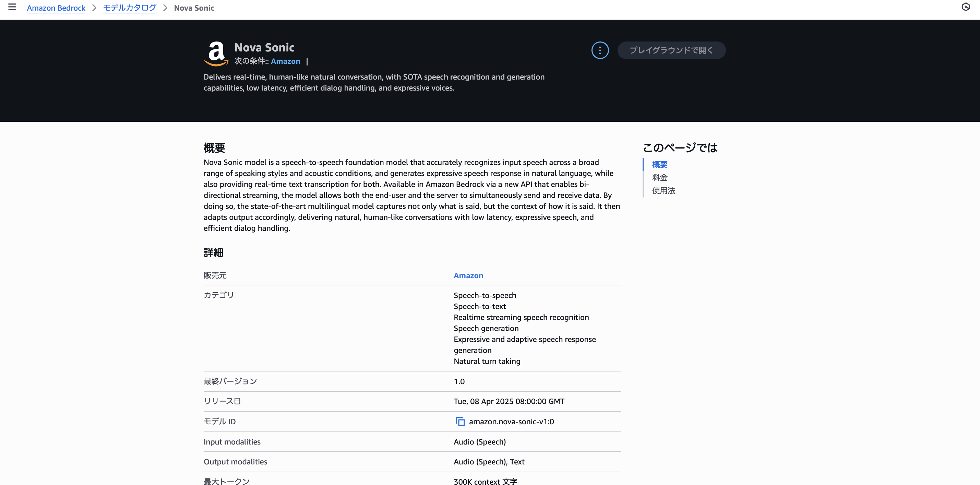Viewport: 980px width, 485px height.
Task: Open the three-dot more actions menu
Action: click(x=600, y=50)
